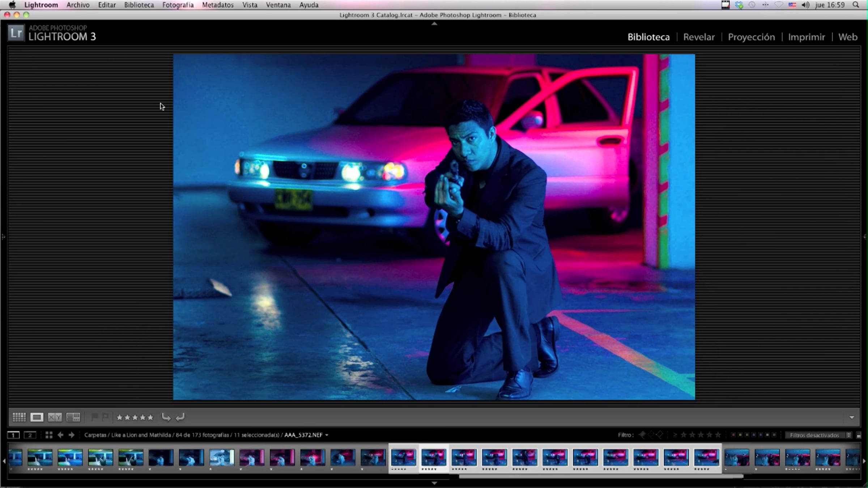
Task: Toggle filter on/off switch at far right
Action: 859,435
